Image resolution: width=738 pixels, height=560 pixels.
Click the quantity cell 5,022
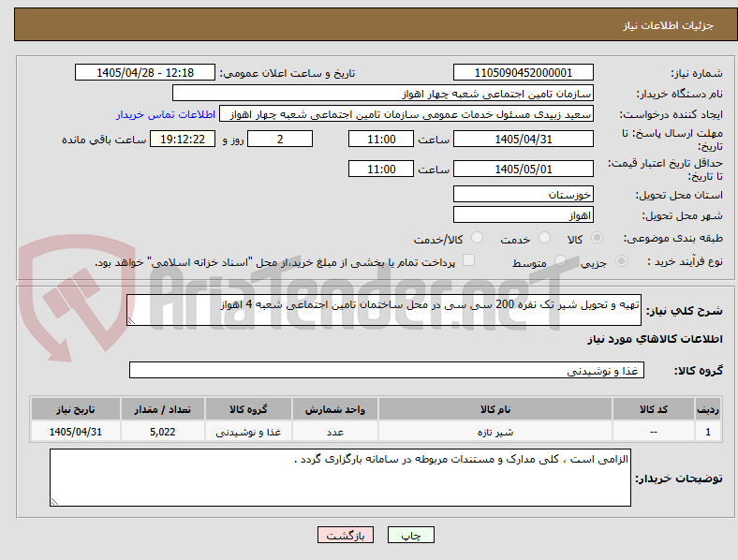(162, 432)
